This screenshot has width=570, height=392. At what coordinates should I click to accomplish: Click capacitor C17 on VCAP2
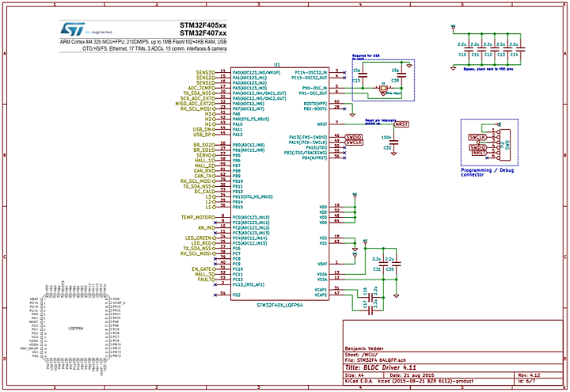coord(370,310)
